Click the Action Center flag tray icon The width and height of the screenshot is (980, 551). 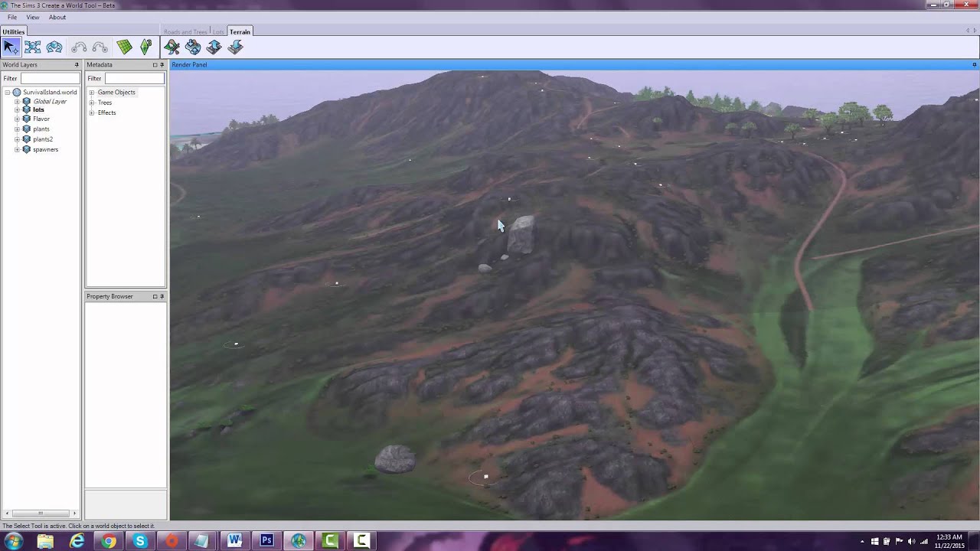coord(899,542)
